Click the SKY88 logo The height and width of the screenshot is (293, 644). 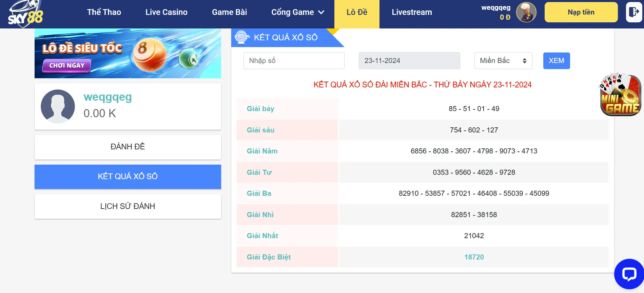26,14
